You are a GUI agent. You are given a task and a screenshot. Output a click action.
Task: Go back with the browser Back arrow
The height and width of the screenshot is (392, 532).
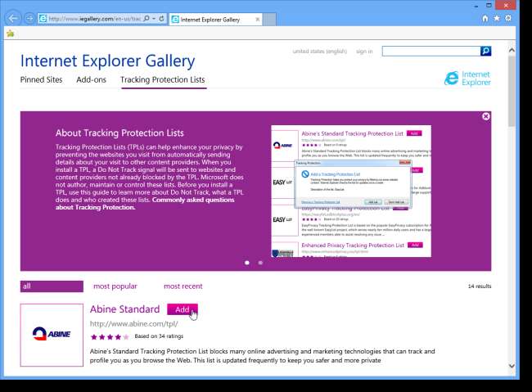point(13,18)
